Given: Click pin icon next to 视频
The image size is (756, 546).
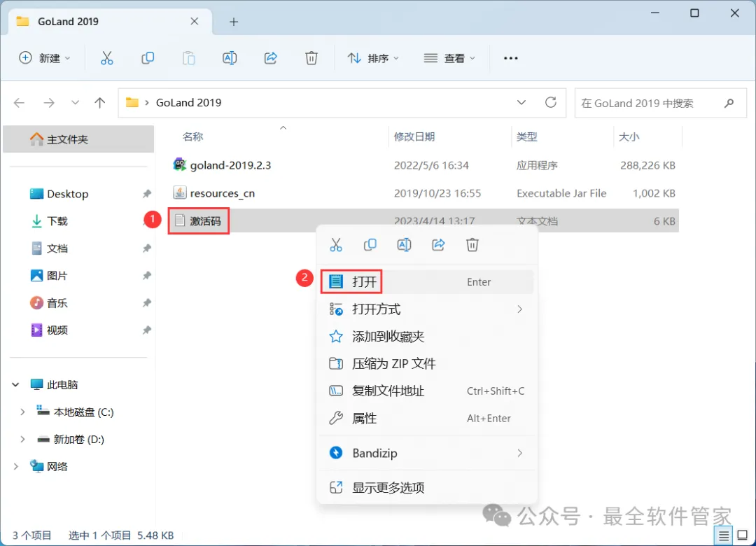Looking at the screenshot, I should (x=146, y=330).
